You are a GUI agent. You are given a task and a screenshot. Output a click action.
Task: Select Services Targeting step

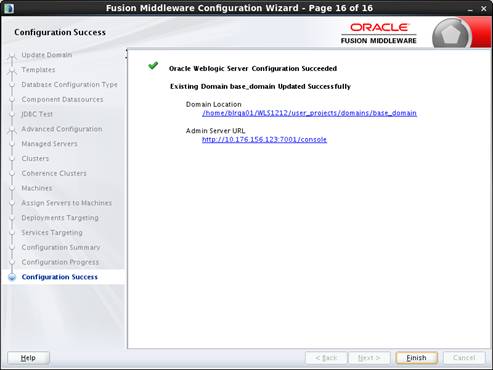coord(52,232)
